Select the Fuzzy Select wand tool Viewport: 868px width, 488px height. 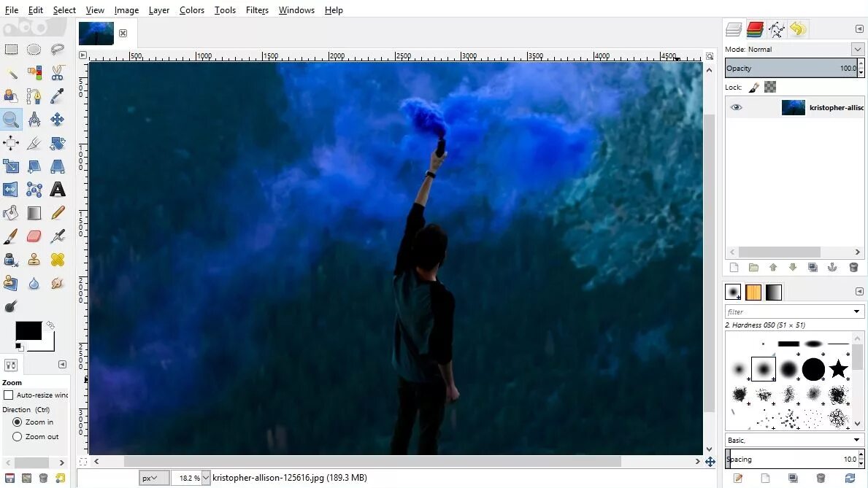click(x=11, y=73)
